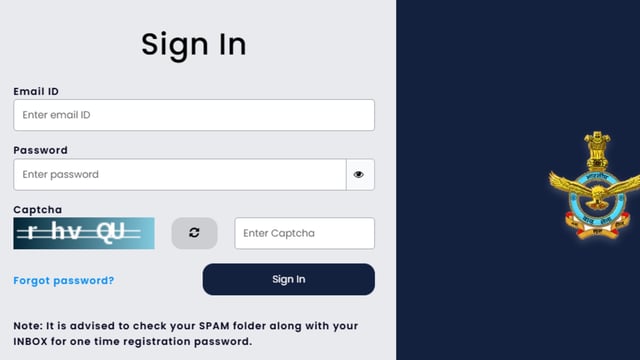Viewport: 640px width, 360px height.
Task: Click the word INBOX in the note
Action: (31, 341)
